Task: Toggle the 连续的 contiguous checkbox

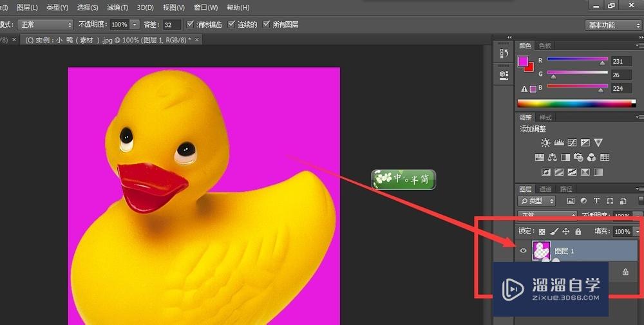Action: [x=232, y=24]
